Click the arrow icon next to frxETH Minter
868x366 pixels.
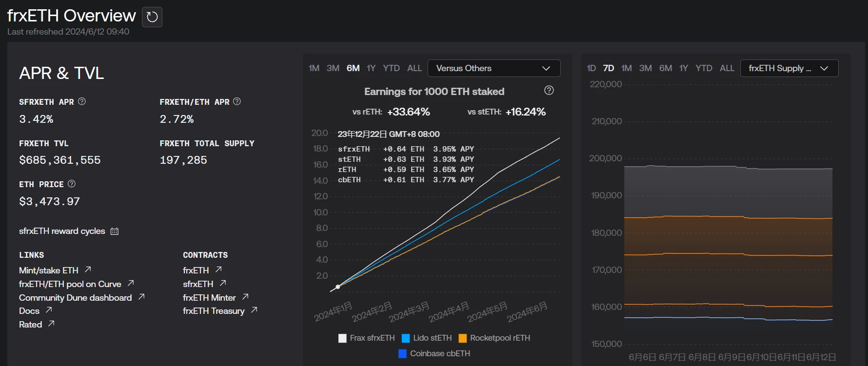(x=245, y=297)
